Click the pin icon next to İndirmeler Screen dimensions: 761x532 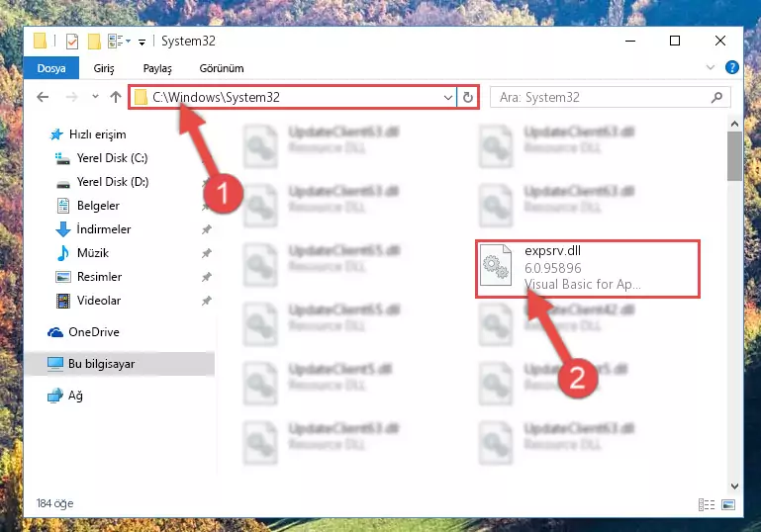(x=207, y=229)
